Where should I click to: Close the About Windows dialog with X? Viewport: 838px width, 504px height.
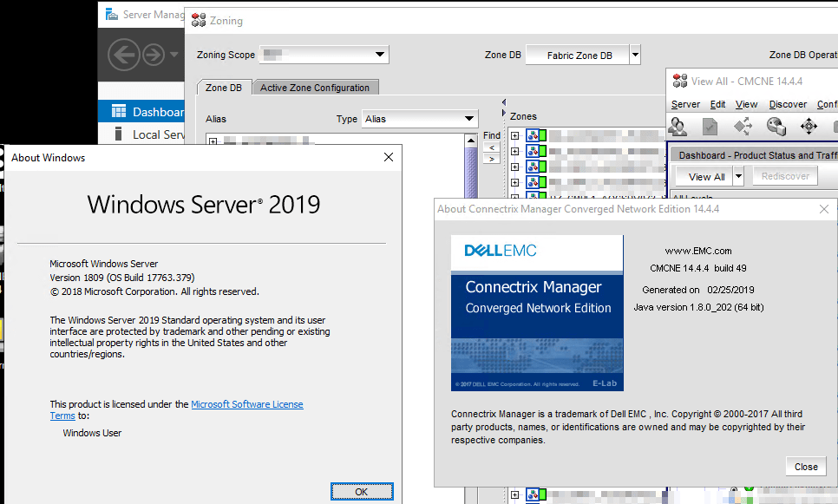(x=389, y=157)
